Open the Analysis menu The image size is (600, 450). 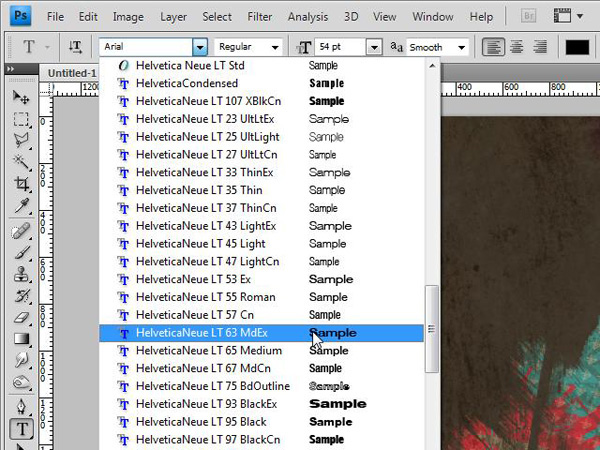[x=308, y=17]
